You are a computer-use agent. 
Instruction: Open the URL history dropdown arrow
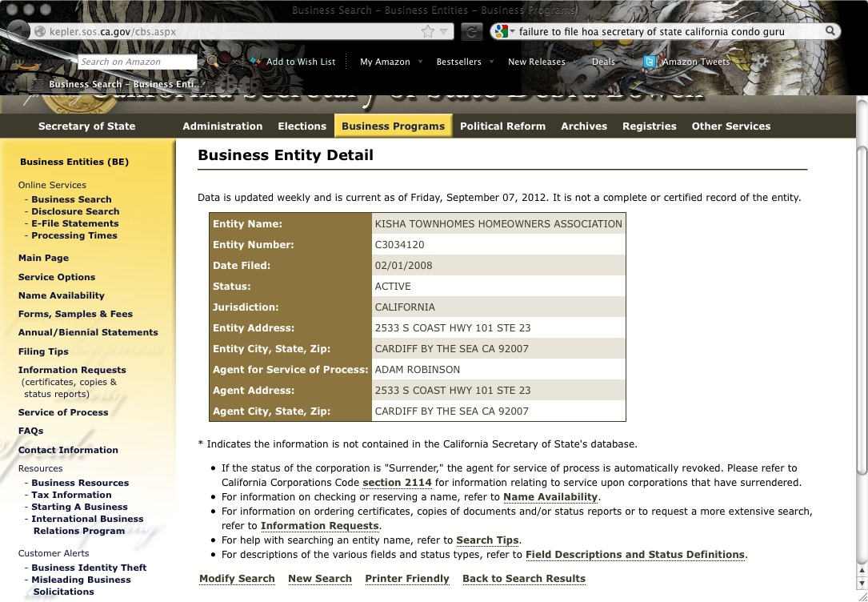(x=443, y=31)
